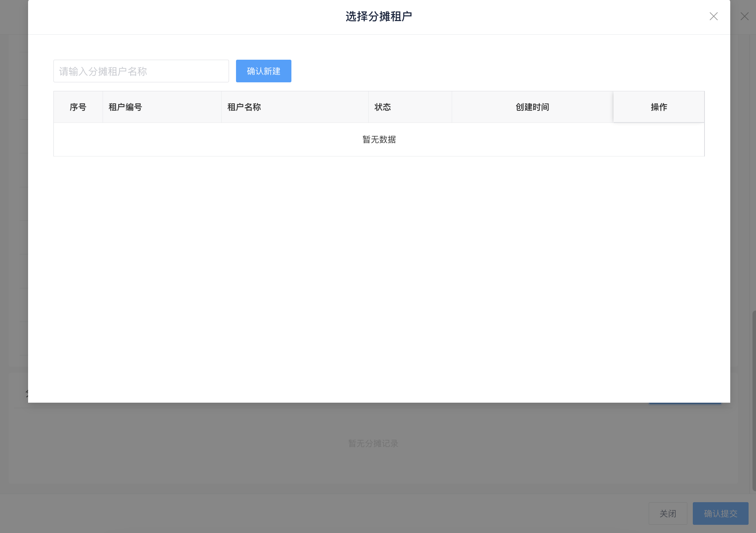Select the 租户名称 column header
This screenshot has height=533, width=756.
tap(244, 107)
